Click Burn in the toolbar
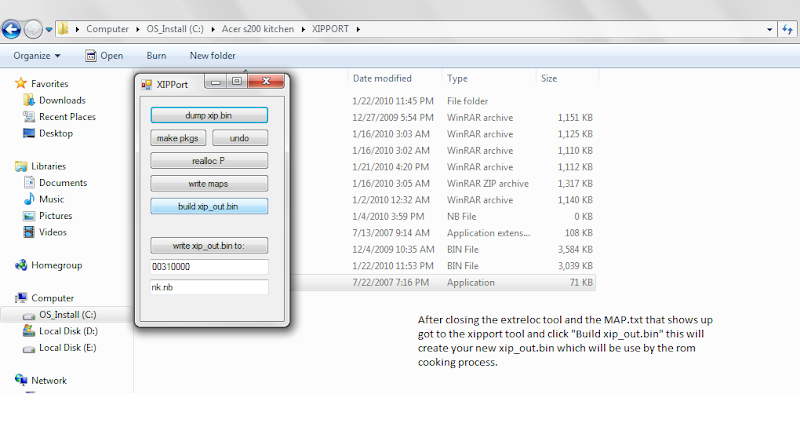 pos(156,56)
